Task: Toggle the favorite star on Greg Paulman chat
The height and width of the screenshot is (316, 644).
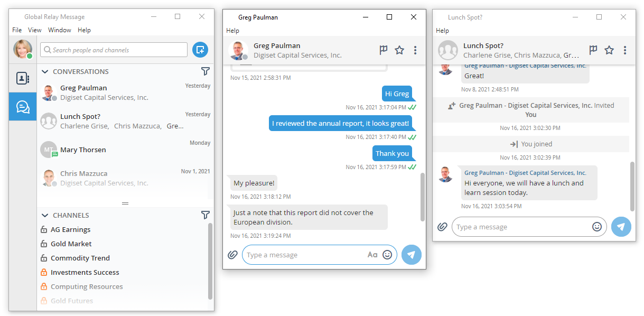Action: (399, 50)
